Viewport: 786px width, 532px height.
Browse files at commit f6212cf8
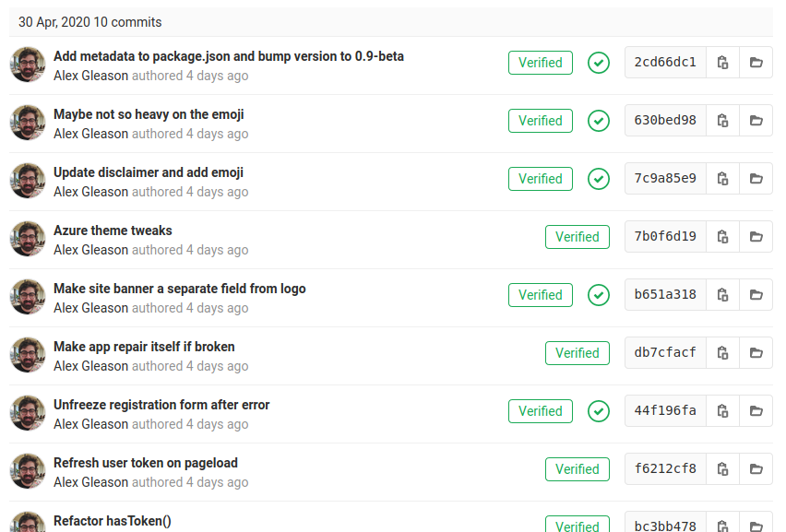pos(756,469)
